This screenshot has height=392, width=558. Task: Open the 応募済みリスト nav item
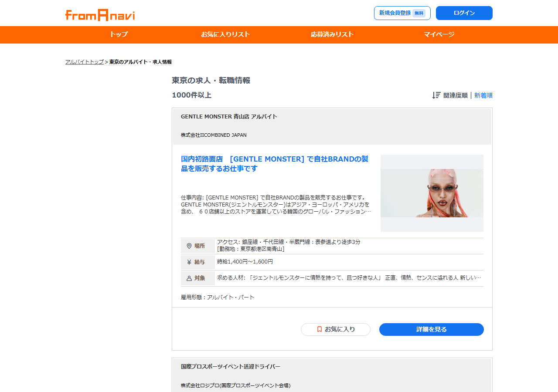pos(332,34)
